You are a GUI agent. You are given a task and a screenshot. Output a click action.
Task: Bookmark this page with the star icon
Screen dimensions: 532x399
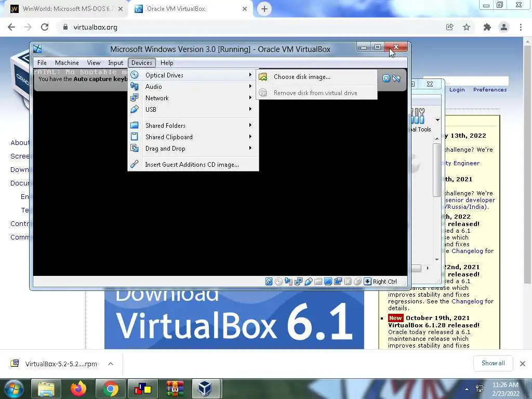[x=467, y=27]
